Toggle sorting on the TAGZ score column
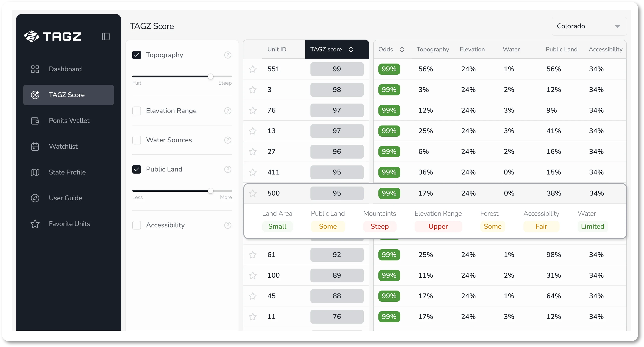The width and height of the screenshot is (644, 347). pos(351,49)
